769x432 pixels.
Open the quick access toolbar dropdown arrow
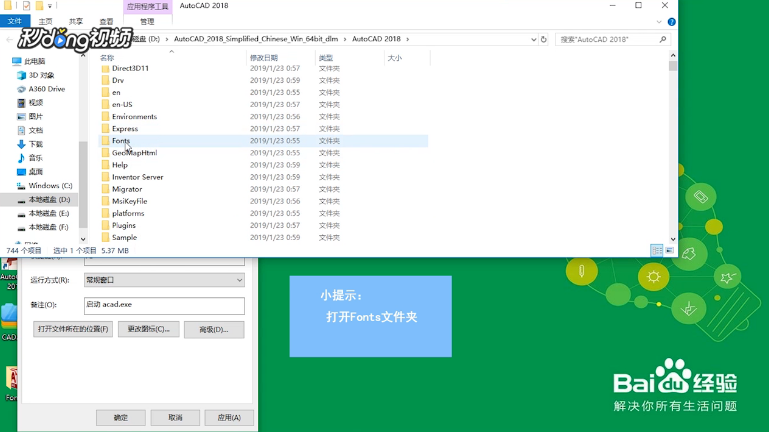(50, 6)
